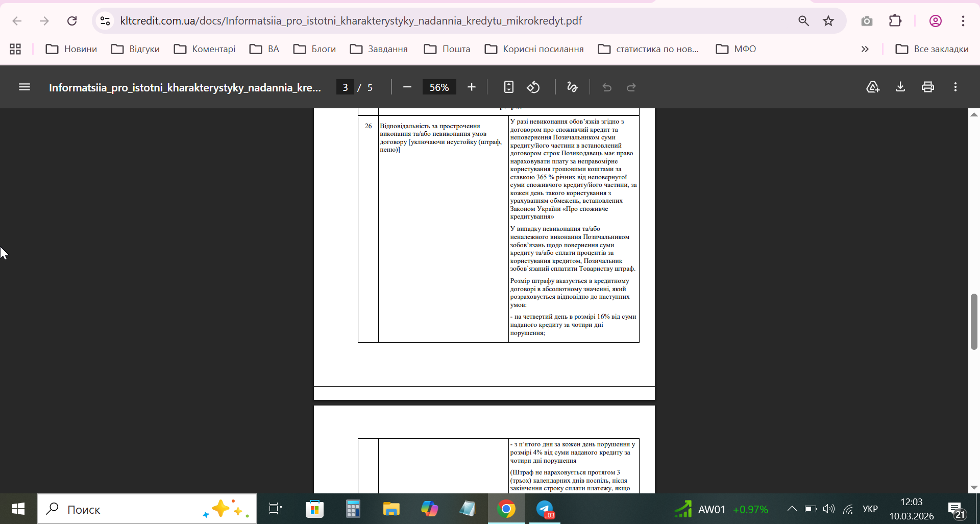The width and height of the screenshot is (980, 524).
Task: Switch the УКР keyboard language
Action: point(870,509)
